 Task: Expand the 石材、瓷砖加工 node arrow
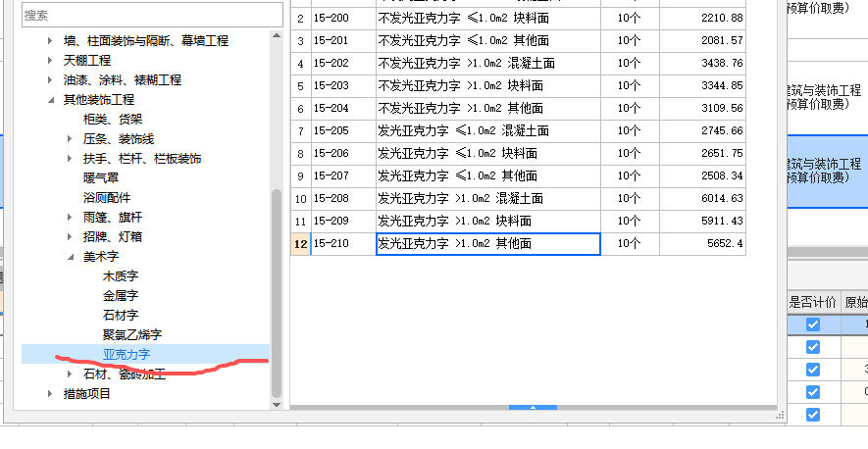pyautogui.click(x=70, y=374)
